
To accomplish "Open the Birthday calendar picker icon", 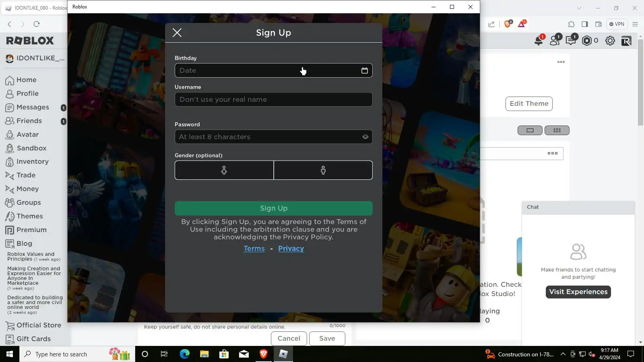I will coord(365,70).
